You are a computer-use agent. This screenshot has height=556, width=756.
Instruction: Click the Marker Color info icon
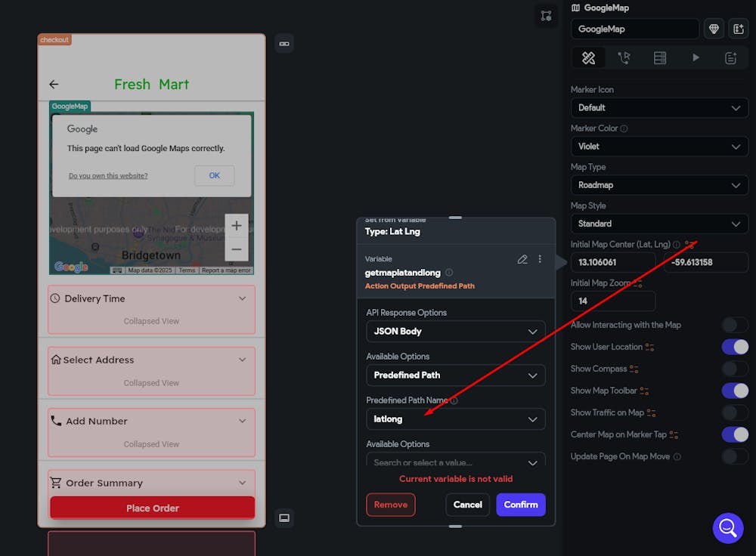click(624, 128)
